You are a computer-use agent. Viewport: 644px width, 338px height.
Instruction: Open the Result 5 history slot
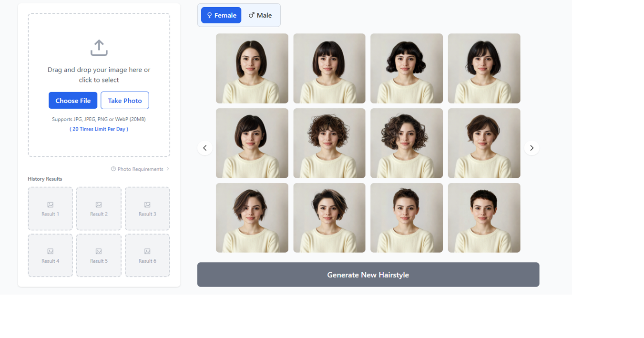[x=99, y=256]
